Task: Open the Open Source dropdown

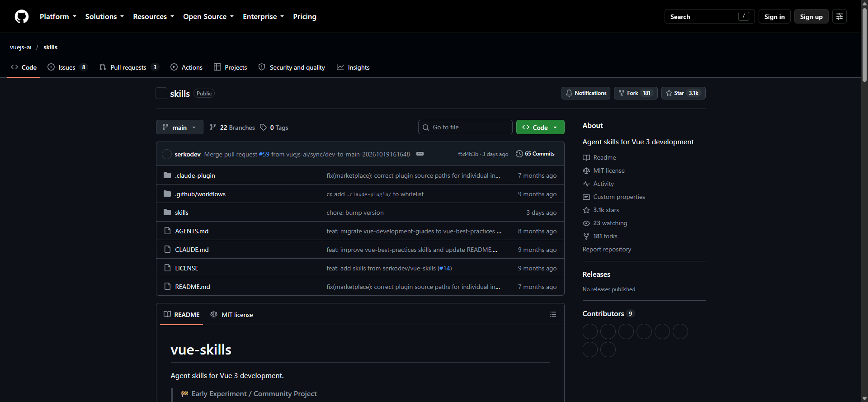Action: pos(208,17)
